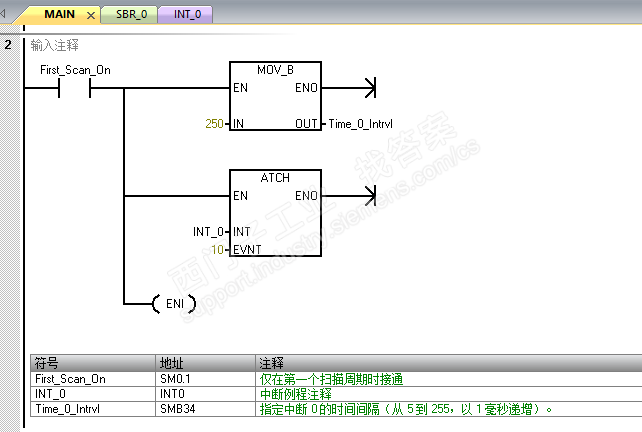Click the Time_0_Intrvl output operand
The image size is (642, 432).
click(360, 124)
